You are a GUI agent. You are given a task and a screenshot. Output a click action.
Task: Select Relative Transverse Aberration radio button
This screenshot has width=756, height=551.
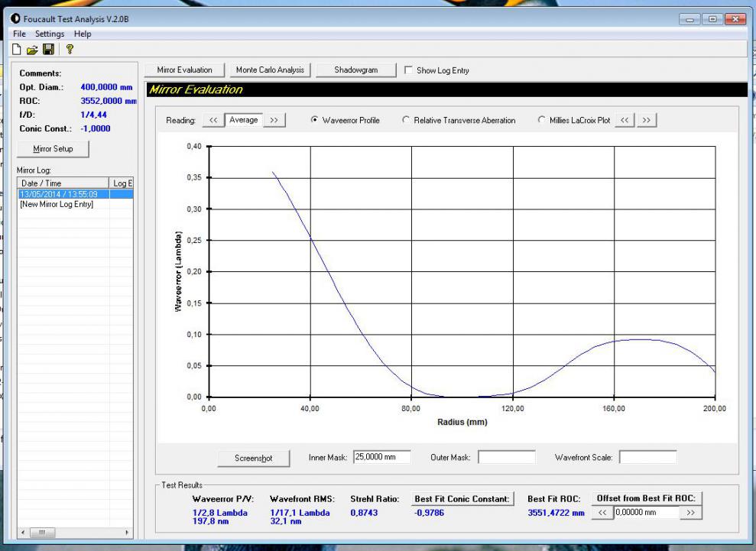405,119
